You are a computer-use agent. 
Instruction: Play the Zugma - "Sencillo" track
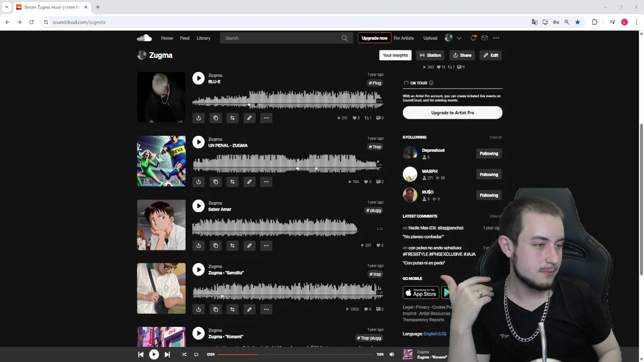click(x=199, y=269)
